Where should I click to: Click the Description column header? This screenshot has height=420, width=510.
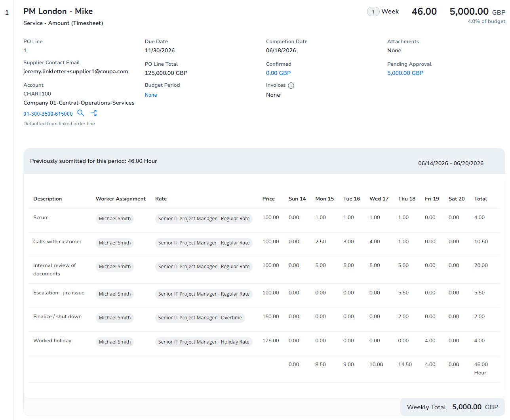tap(48, 199)
